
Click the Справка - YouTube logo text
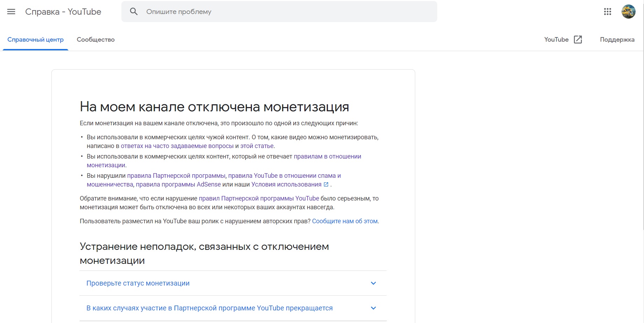[x=63, y=12]
